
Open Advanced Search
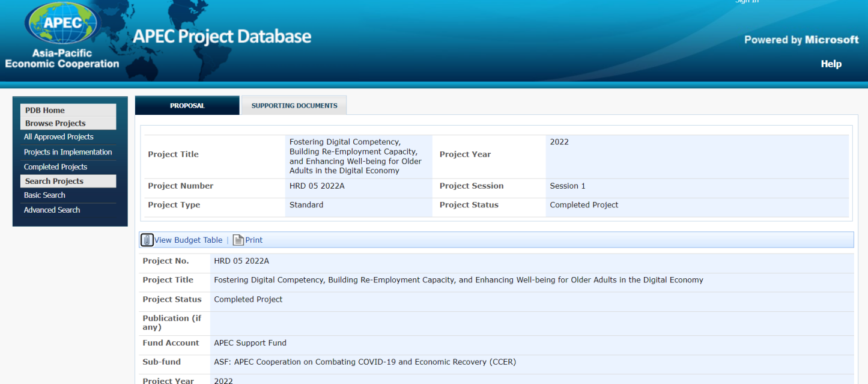pyautogui.click(x=52, y=210)
